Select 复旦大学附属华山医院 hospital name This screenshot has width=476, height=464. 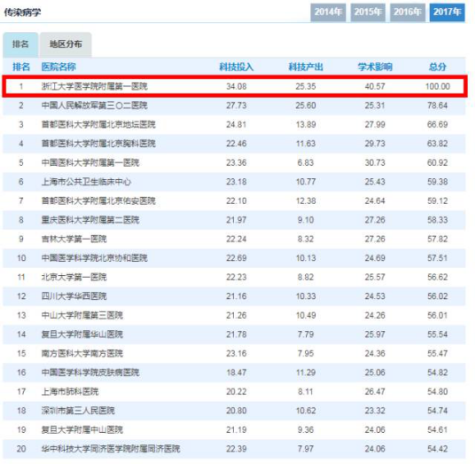[x=82, y=334]
